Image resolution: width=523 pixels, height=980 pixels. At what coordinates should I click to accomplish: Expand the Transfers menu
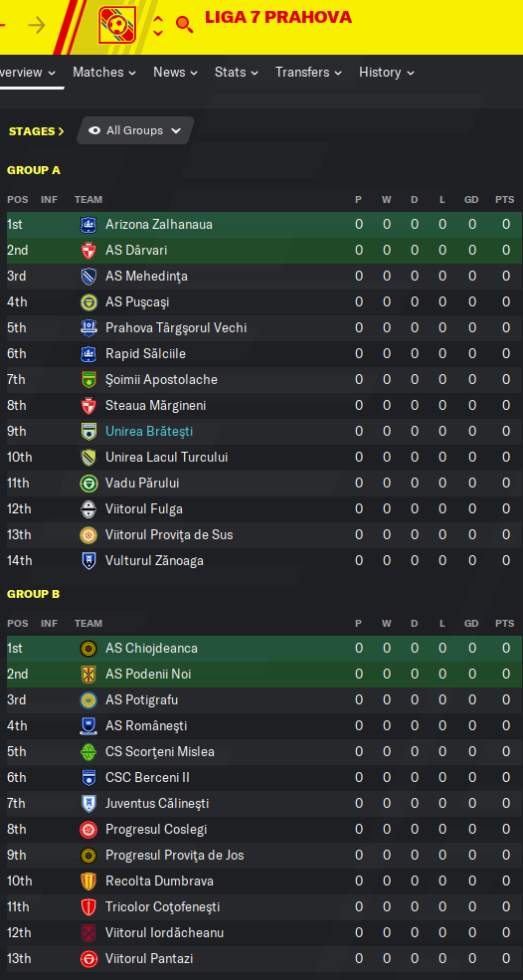click(x=308, y=73)
